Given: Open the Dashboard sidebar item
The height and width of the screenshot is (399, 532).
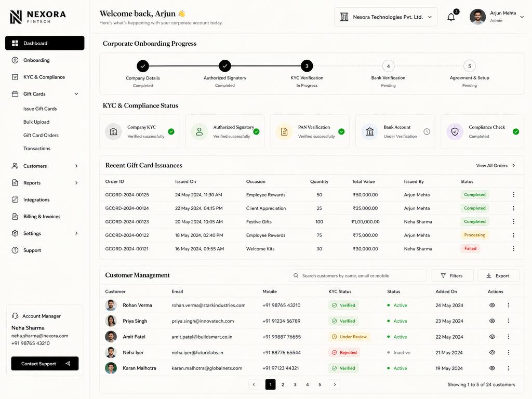Looking at the screenshot, I should pos(45,43).
